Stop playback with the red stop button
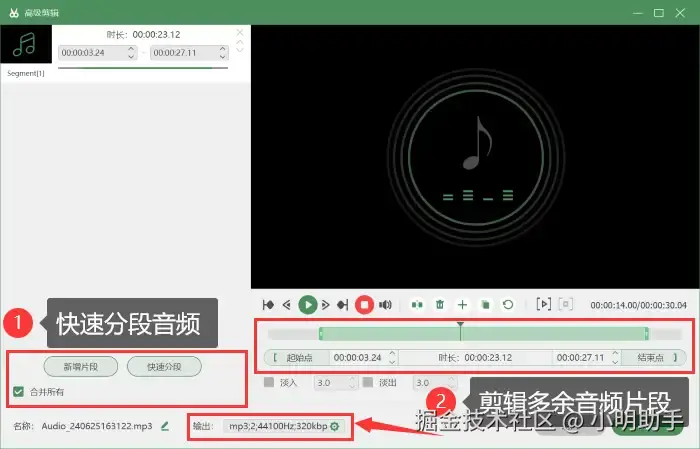The image size is (700, 449). (364, 305)
